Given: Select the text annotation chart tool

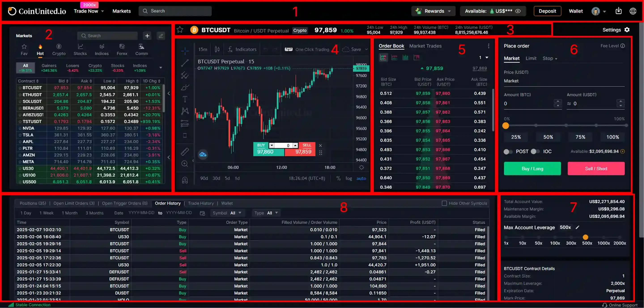Looking at the screenshot, I should click(x=185, y=99).
